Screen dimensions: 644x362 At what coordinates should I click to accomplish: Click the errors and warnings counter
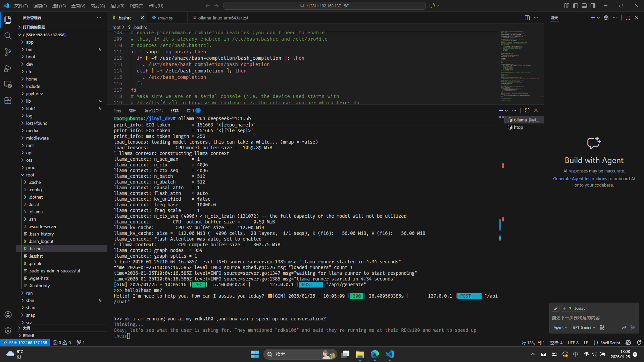pos(62,343)
